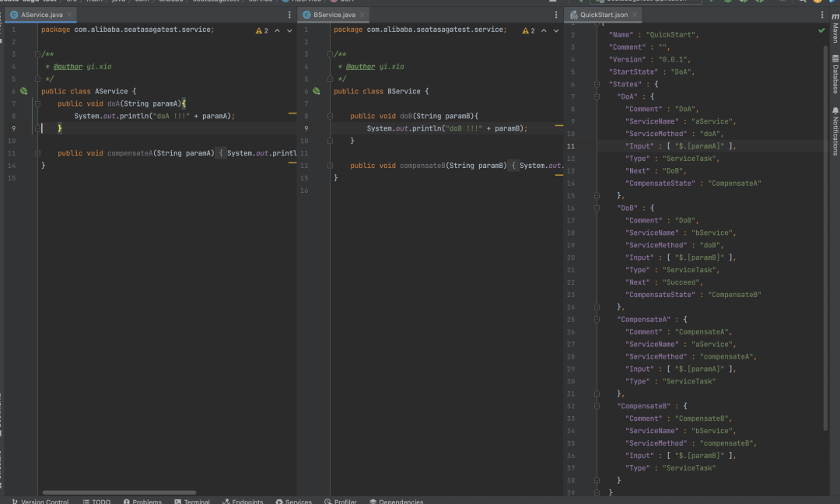Collapse the "States" JSON block
The image size is (840, 504).
tap(597, 84)
